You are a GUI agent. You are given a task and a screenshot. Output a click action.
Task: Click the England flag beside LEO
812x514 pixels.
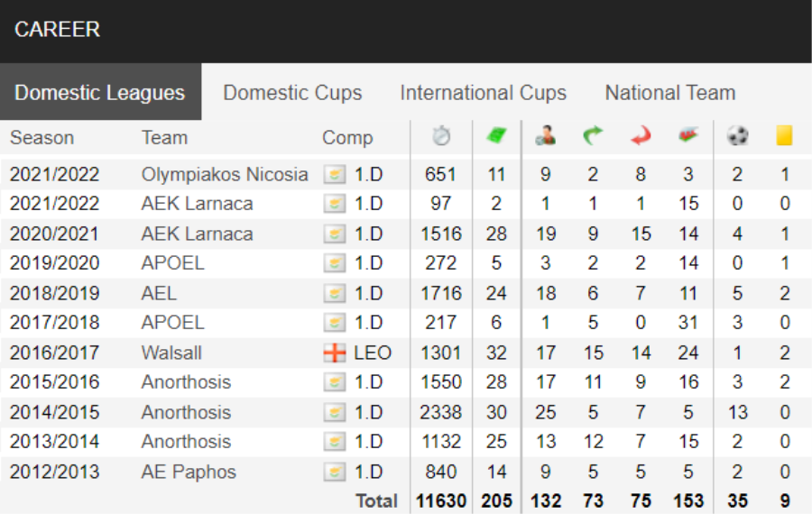[x=335, y=353]
